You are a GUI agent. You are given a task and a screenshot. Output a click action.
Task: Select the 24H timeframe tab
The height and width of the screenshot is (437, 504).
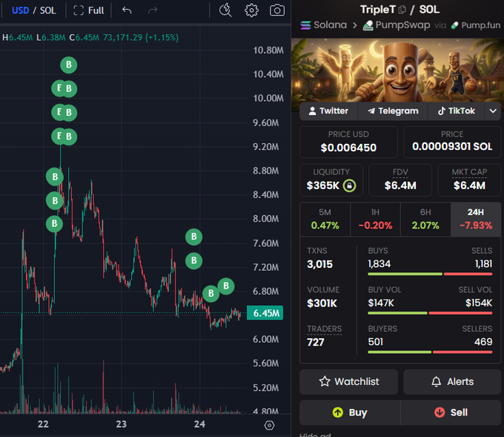[x=476, y=220]
